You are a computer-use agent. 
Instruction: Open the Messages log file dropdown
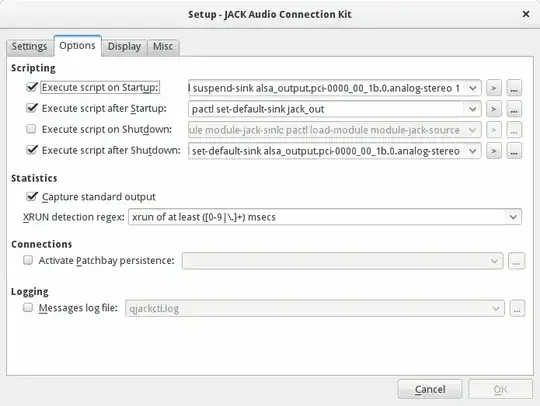pyautogui.click(x=496, y=308)
